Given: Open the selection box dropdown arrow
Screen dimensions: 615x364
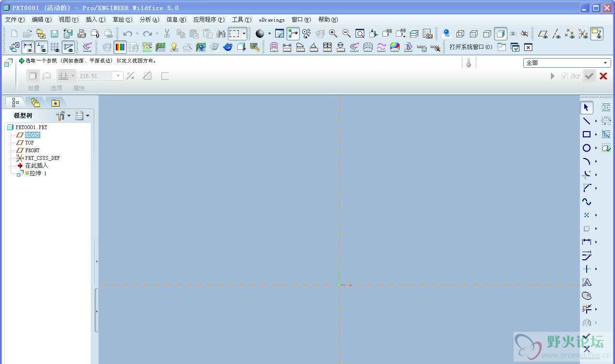Looking at the screenshot, I should pos(244,34).
